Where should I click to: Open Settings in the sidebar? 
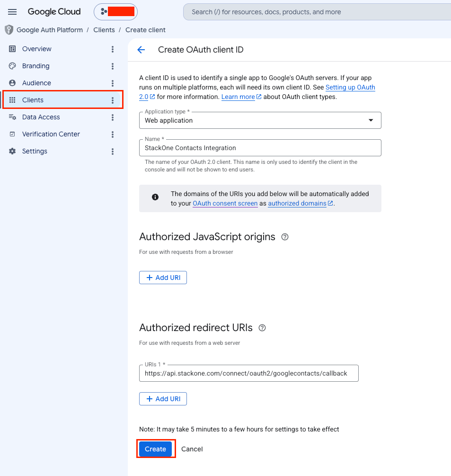pyautogui.click(x=35, y=151)
